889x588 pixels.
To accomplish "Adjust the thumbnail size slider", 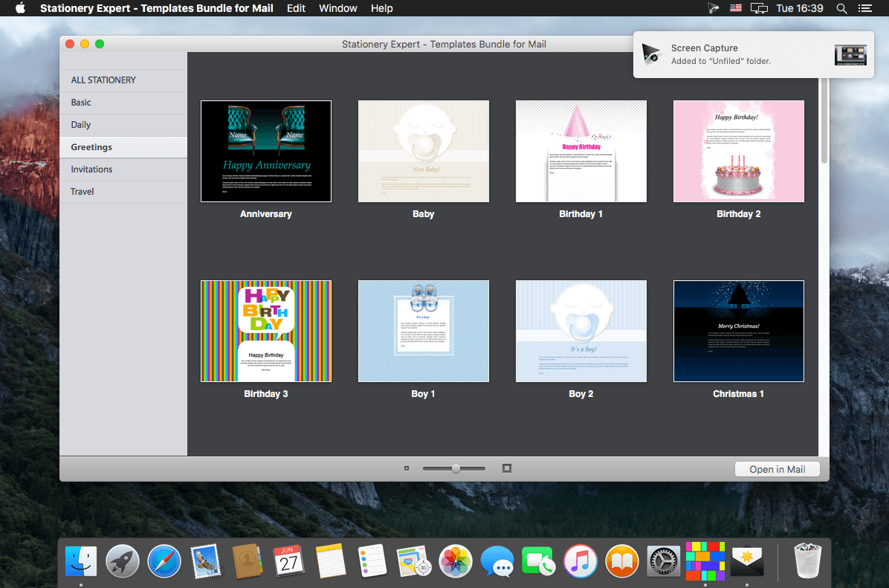I will 454,468.
